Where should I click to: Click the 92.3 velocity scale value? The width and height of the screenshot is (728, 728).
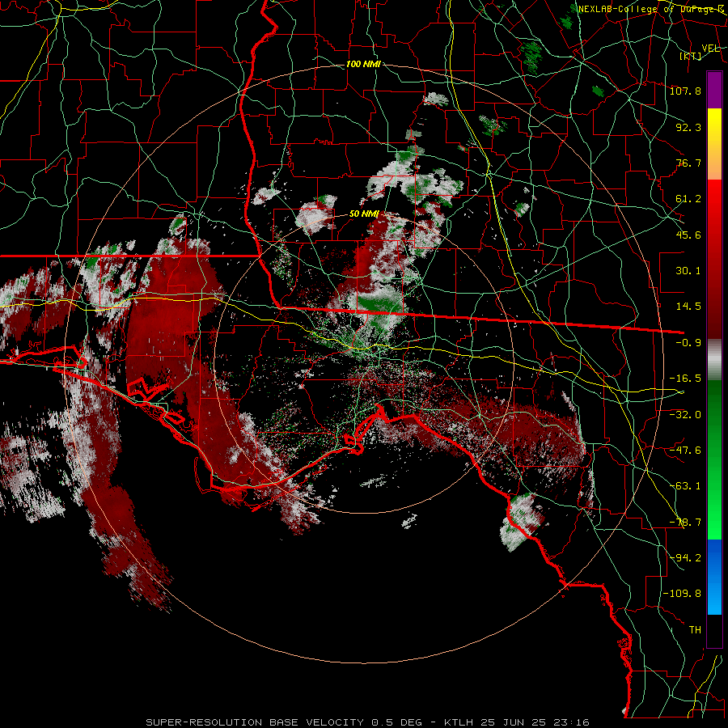coord(688,127)
